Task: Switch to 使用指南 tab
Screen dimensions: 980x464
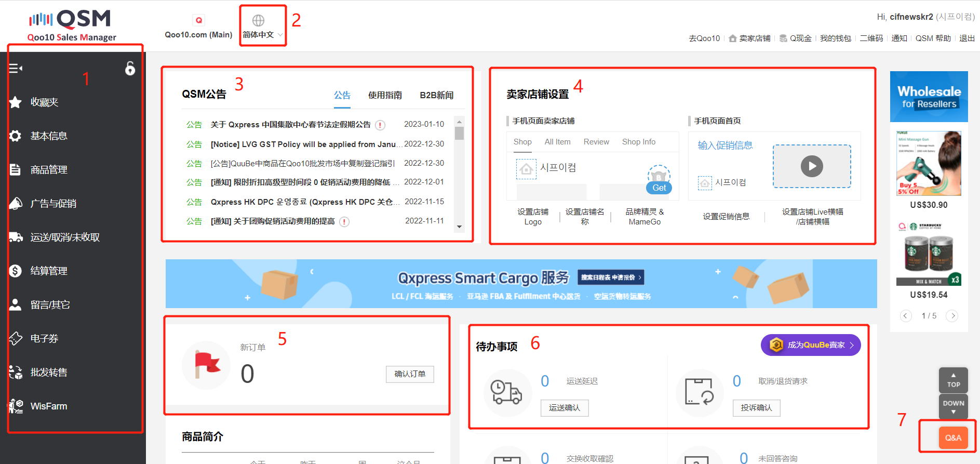Action: pos(385,96)
